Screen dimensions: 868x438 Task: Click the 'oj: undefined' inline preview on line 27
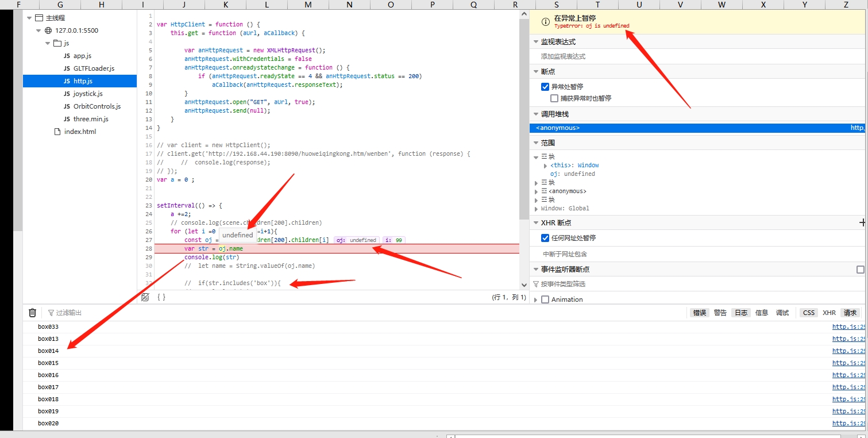(356, 240)
